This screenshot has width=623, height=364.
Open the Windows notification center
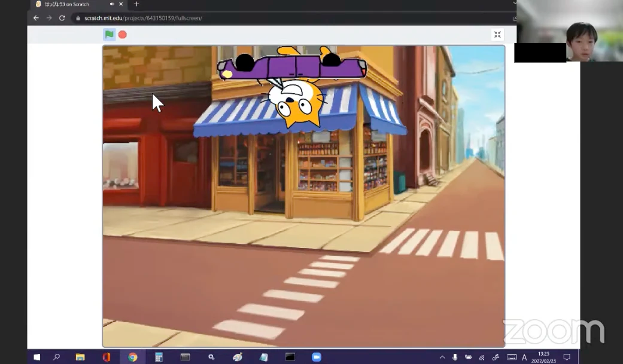567,357
